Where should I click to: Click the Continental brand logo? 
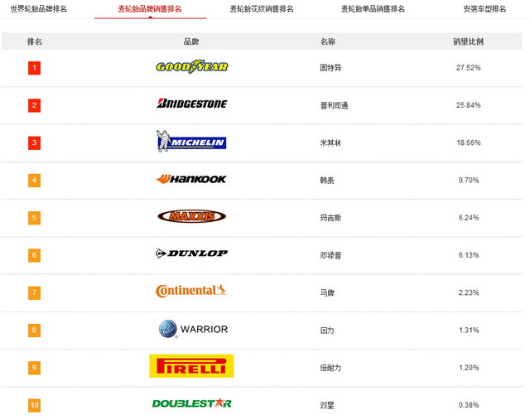click(x=190, y=291)
